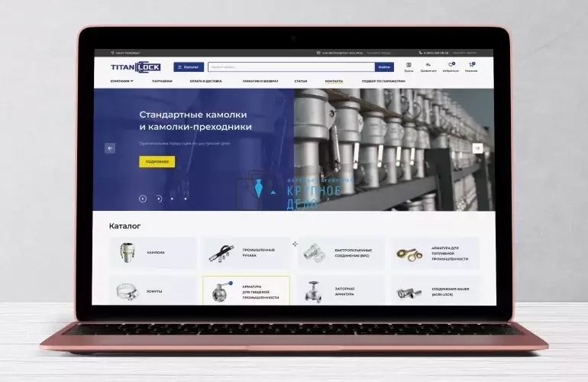Image resolution: width=588 pixels, height=382 pixels.
Task: Click the Санкт-Петербург city selector
Action: click(126, 53)
